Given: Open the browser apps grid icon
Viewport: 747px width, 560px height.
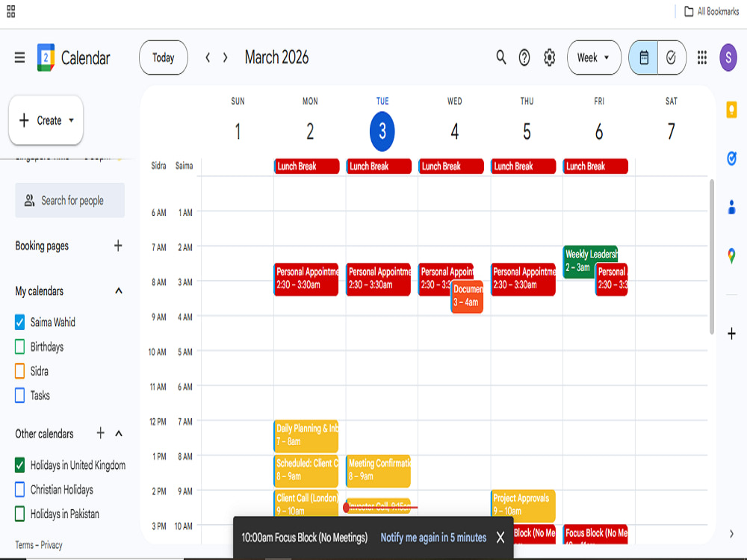Looking at the screenshot, I should 11,11.
